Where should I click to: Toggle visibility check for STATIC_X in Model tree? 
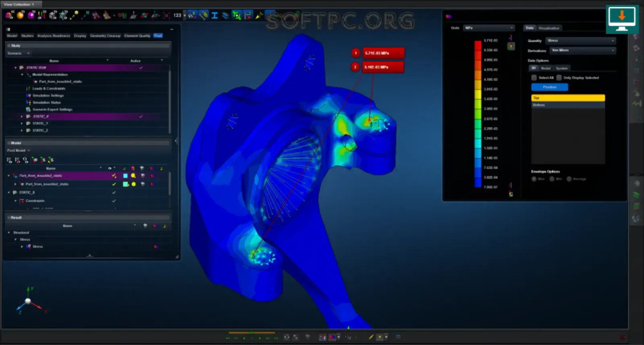tap(114, 193)
